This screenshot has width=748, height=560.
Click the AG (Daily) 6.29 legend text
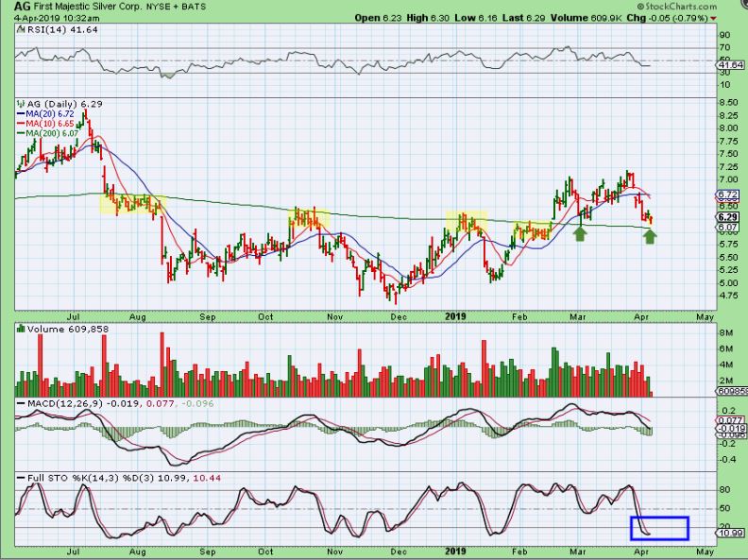click(x=64, y=104)
